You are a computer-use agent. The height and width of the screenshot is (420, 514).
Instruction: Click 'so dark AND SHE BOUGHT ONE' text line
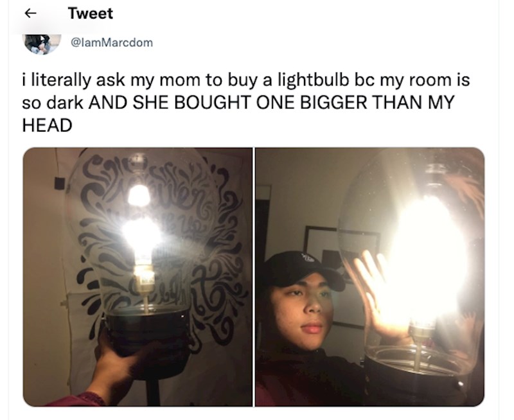click(159, 103)
